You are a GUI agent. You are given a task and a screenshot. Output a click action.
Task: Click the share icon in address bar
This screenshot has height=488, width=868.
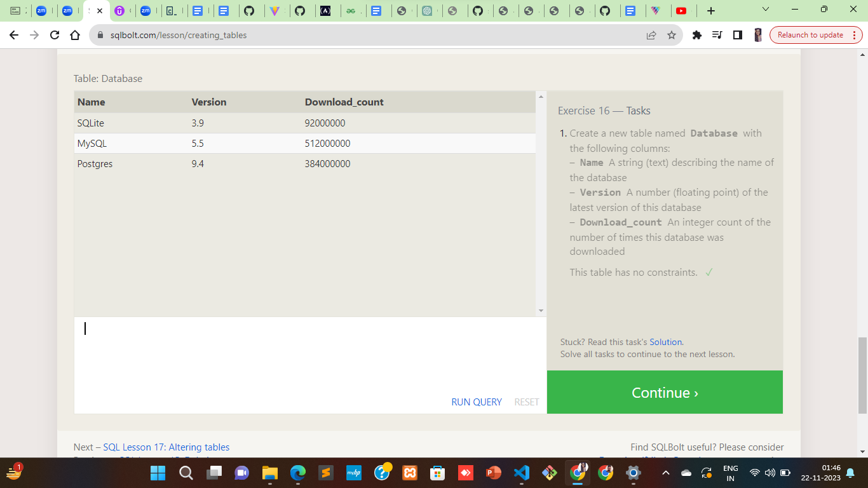coord(651,35)
